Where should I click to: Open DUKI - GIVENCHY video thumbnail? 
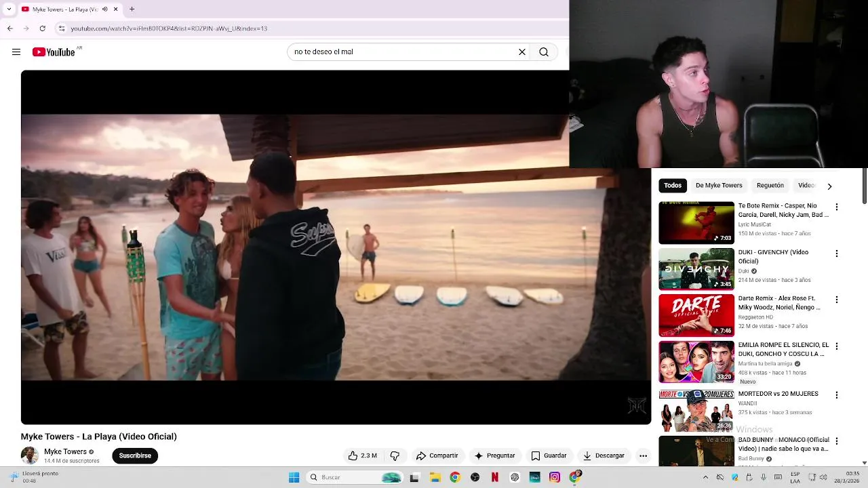(696, 269)
